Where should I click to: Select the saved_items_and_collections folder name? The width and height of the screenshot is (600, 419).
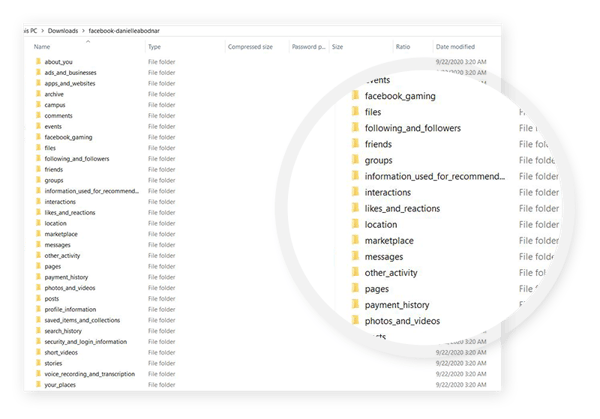point(82,320)
